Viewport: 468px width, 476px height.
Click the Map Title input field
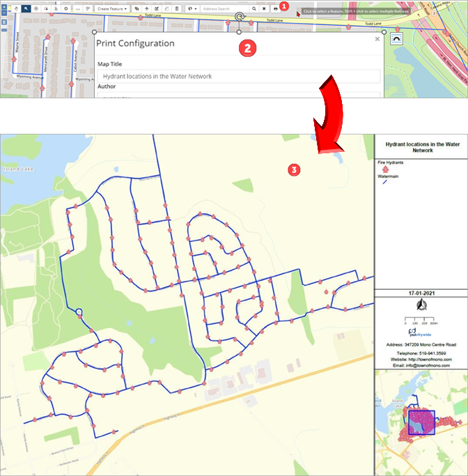239,76
